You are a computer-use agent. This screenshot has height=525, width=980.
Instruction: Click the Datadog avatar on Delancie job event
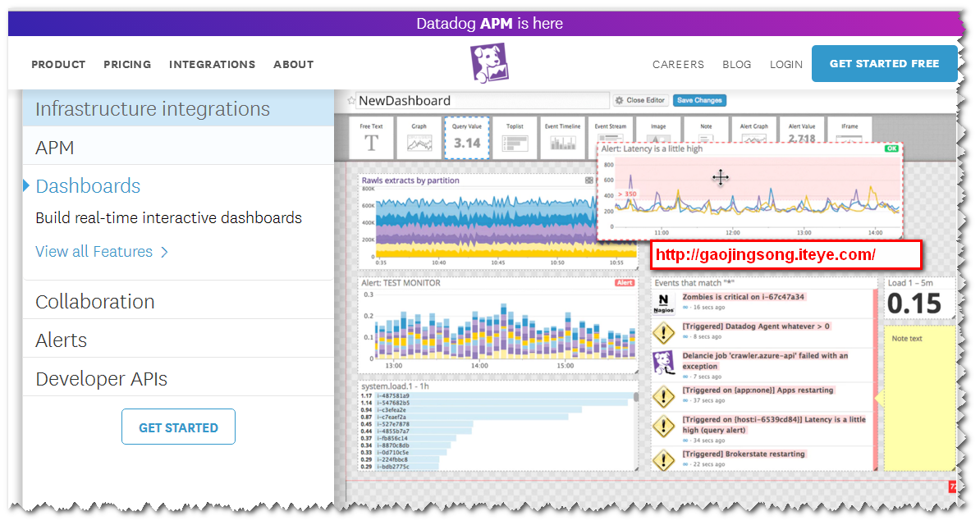pos(664,363)
